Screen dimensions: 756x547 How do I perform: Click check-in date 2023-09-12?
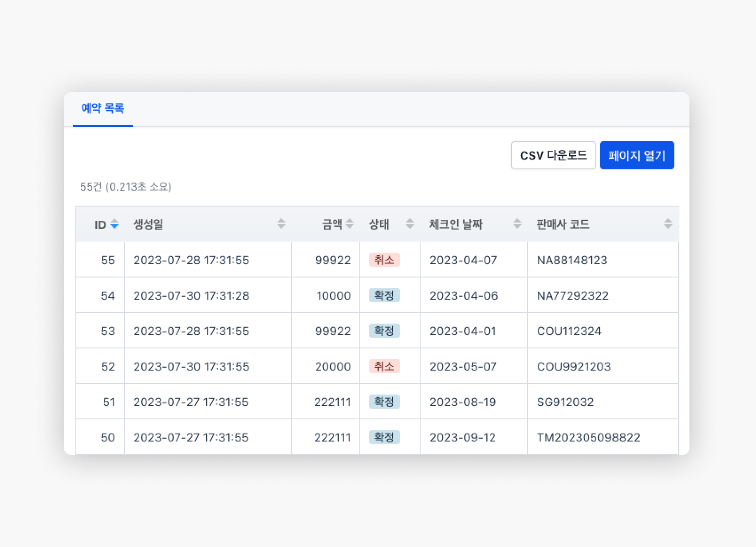click(462, 438)
